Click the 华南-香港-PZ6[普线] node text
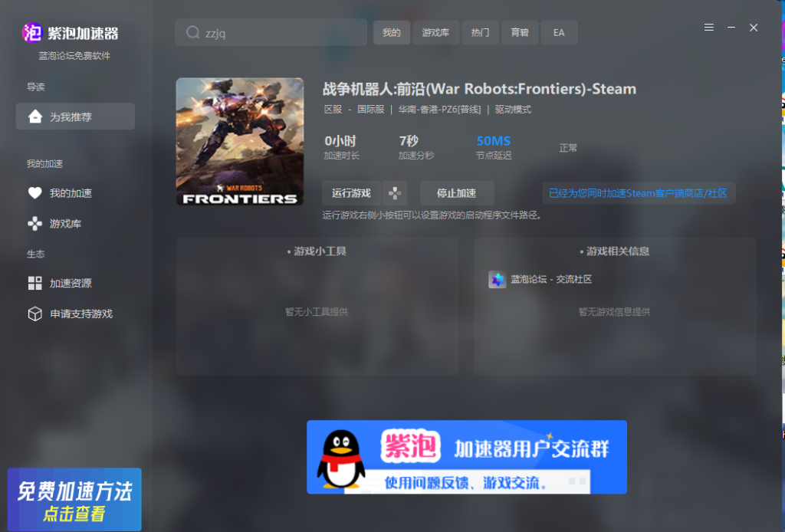 [x=439, y=110]
